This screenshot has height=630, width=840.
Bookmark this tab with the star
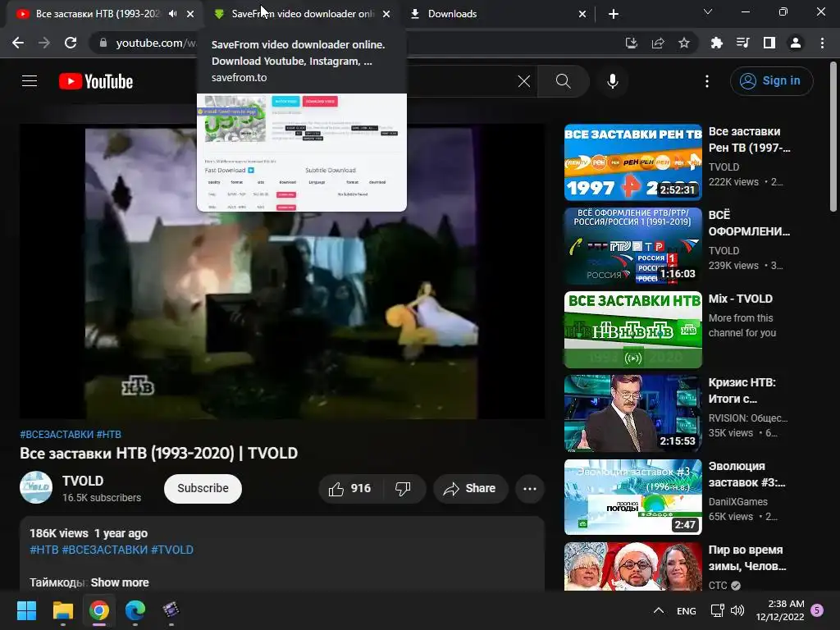coord(684,43)
